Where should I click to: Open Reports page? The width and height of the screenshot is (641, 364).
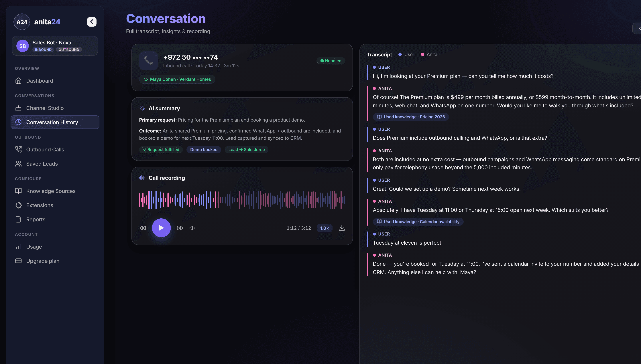coord(55,219)
